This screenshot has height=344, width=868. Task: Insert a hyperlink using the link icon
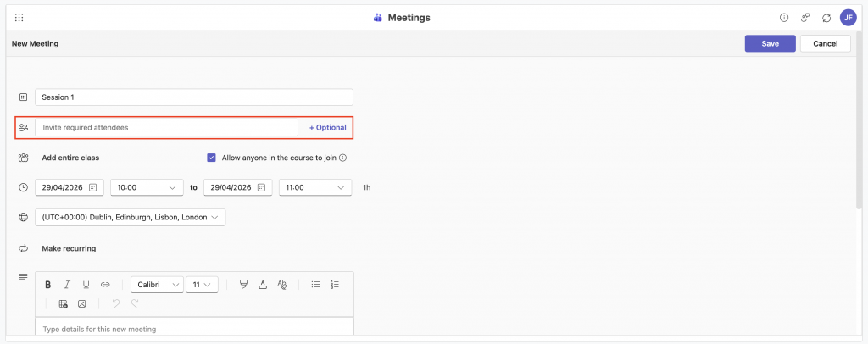[x=105, y=285]
